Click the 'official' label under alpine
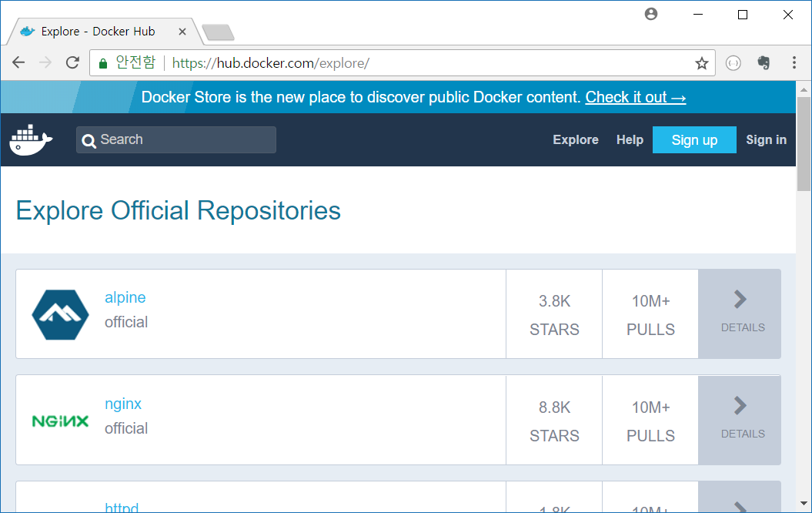Image resolution: width=812 pixels, height=513 pixels. point(125,322)
